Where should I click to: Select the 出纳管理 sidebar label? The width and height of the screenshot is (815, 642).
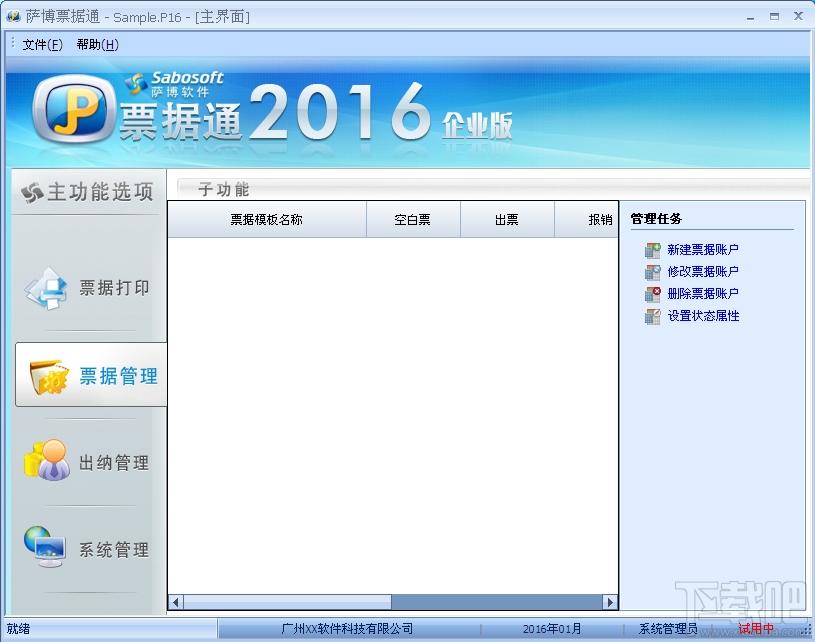[114, 463]
